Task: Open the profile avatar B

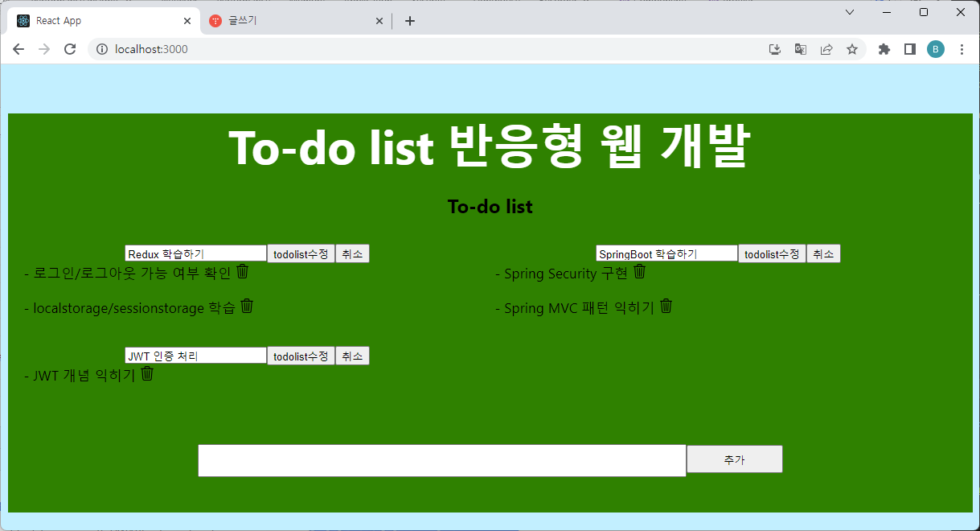Action: coord(936,49)
